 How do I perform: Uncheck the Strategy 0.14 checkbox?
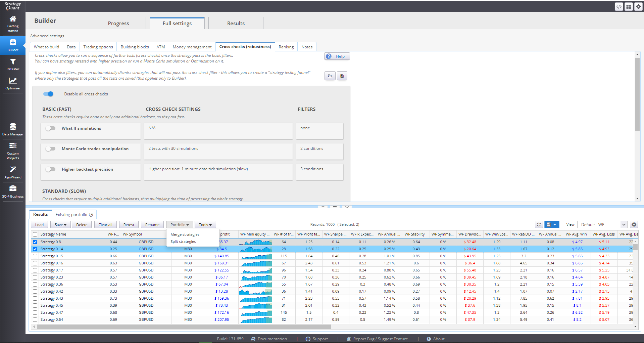[x=35, y=249]
